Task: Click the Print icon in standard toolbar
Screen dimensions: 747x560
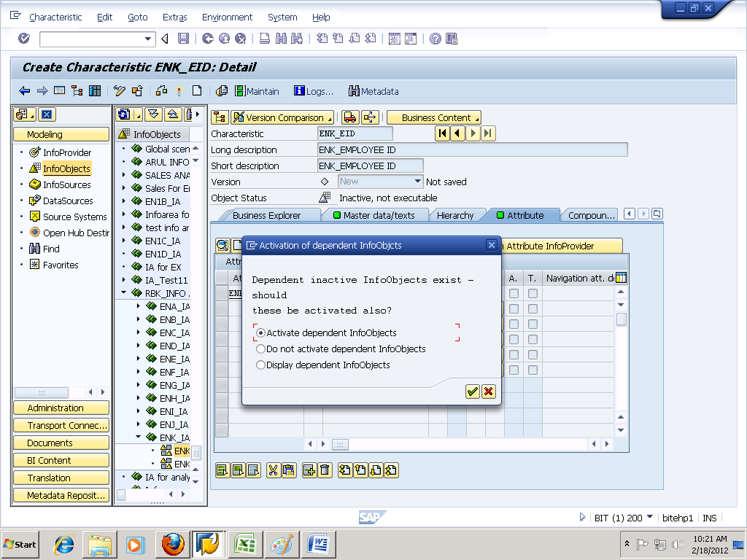Action: click(x=265, y=39)
